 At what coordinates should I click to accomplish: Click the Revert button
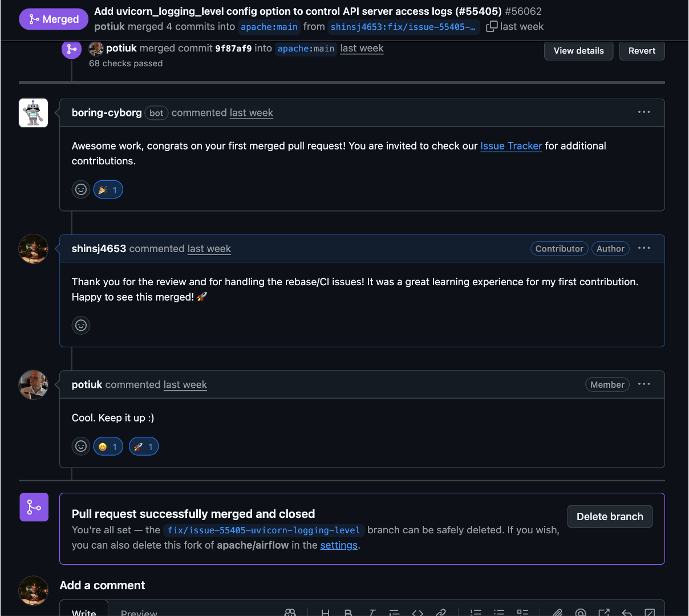[x=642, y=51]
